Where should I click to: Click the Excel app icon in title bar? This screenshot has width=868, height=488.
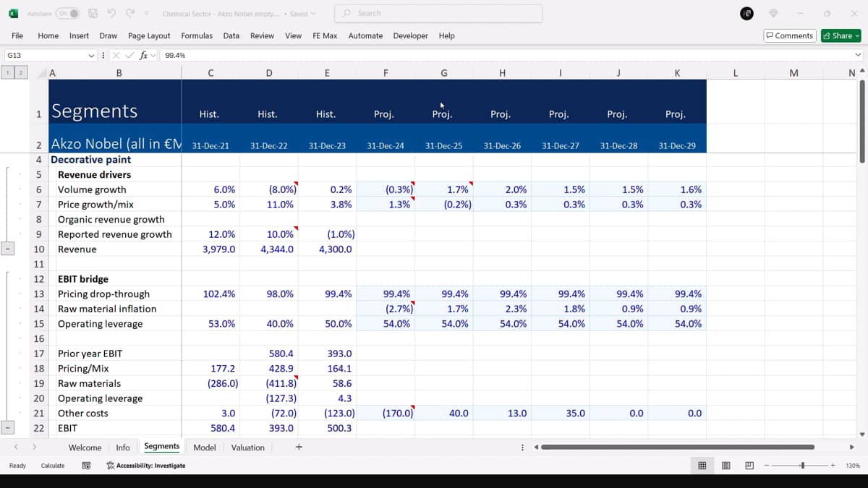[x=13, y=14]
